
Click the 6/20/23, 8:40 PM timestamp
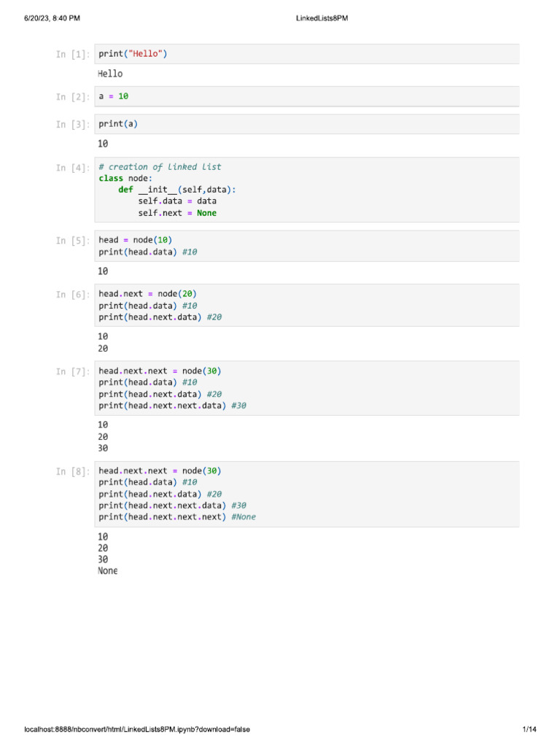click(52, 18)
